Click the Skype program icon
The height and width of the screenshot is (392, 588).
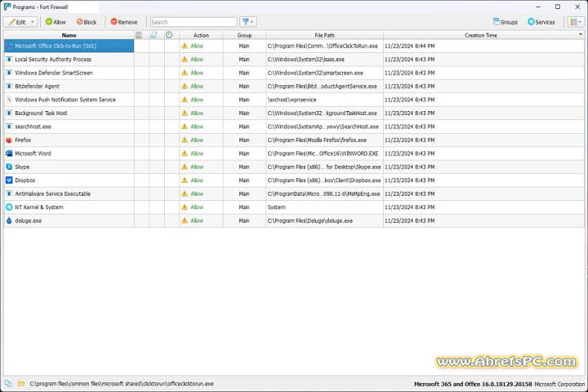pyautogui.click(x=9, y=167)
